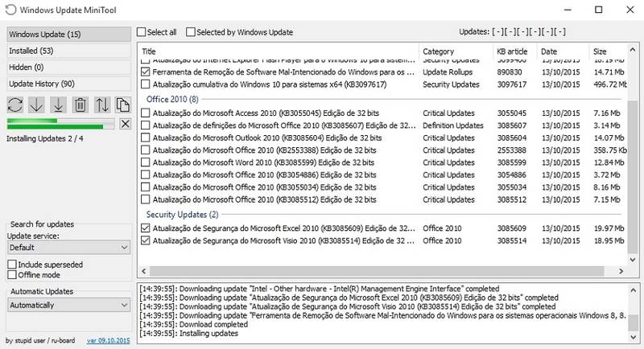Click KB number 3054886 cell
This screenshot has height=349, width=644.
pyautogui.click(x=512, y=175)
